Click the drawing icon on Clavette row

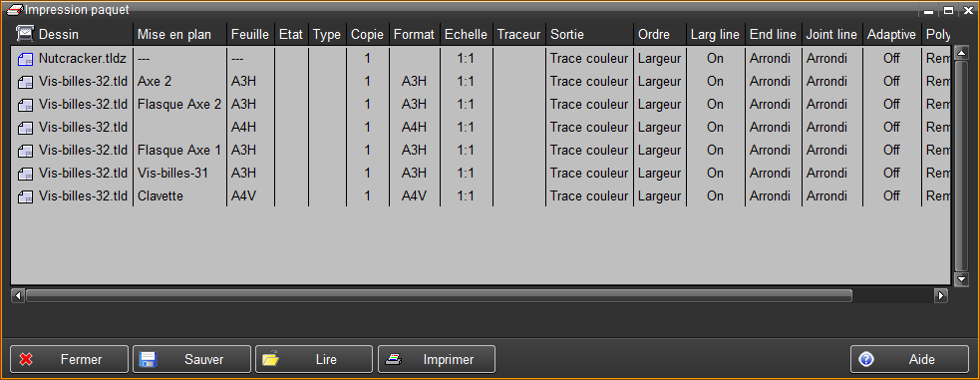(25, 196)
